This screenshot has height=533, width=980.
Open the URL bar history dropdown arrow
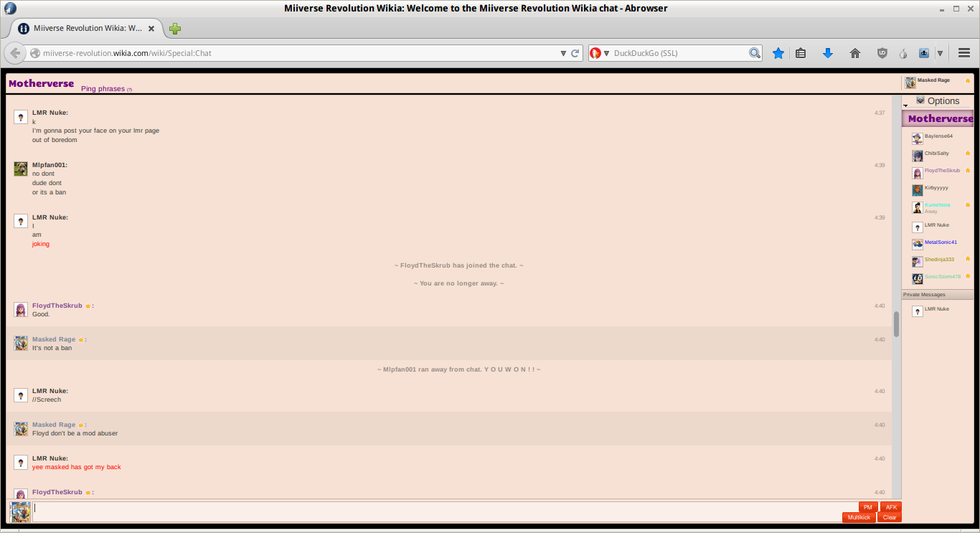563,53
